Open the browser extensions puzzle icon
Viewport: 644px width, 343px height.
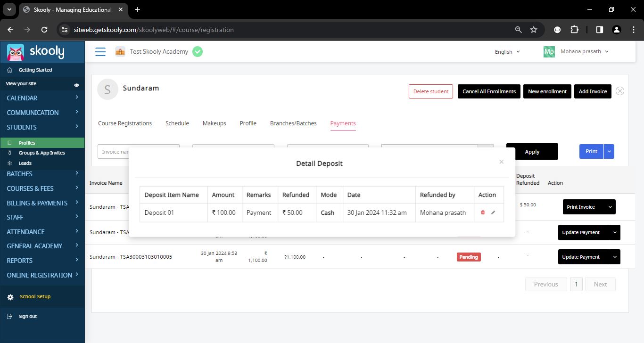[574, 30]
